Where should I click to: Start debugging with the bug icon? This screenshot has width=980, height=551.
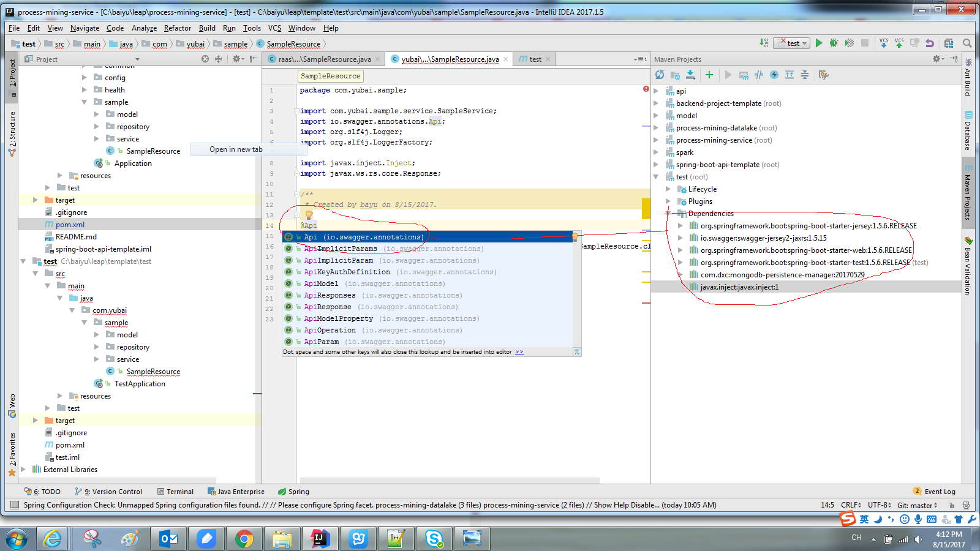[834, 43]
